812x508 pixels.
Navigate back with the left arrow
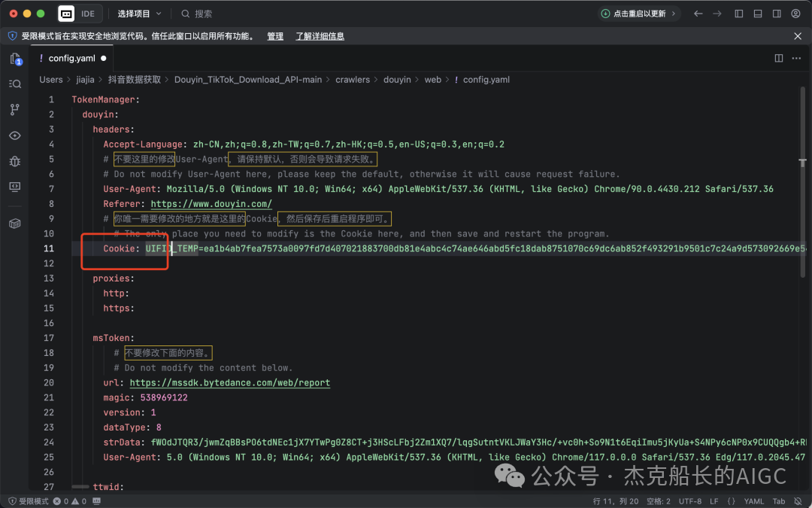[x=698, y=14]
